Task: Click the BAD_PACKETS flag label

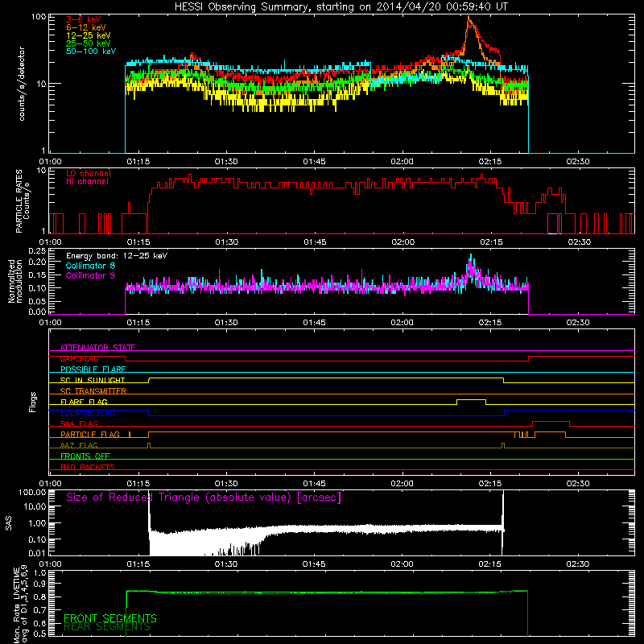Action: (x=88, y=467)
